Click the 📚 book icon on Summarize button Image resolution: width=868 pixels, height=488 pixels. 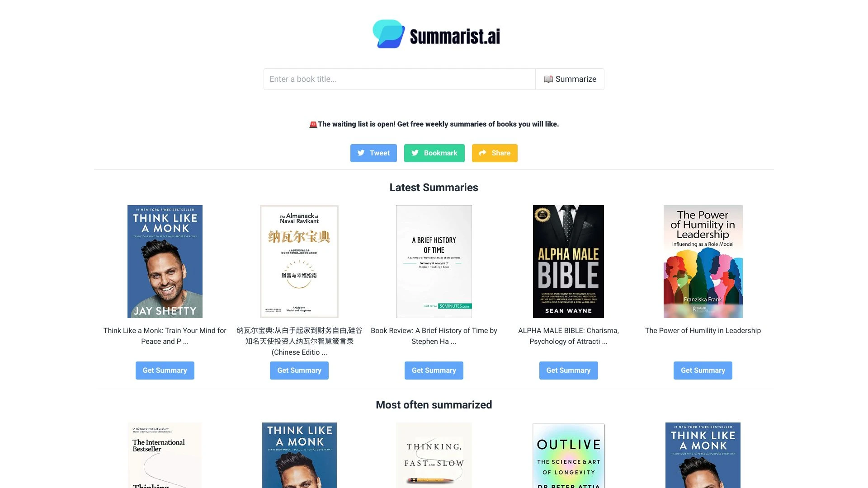coord(547,79)
